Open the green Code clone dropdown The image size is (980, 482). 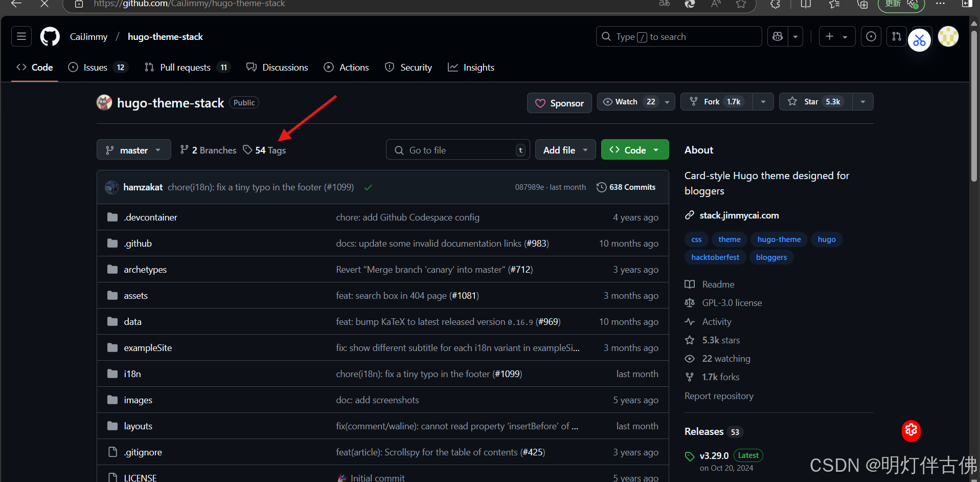[635, 150]
